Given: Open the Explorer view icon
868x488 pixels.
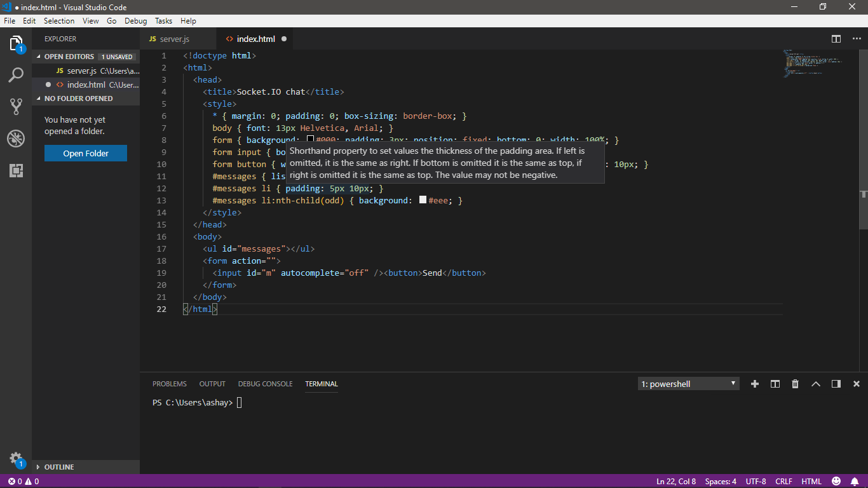Looking at the screenshot, I should tap(16, 43).
